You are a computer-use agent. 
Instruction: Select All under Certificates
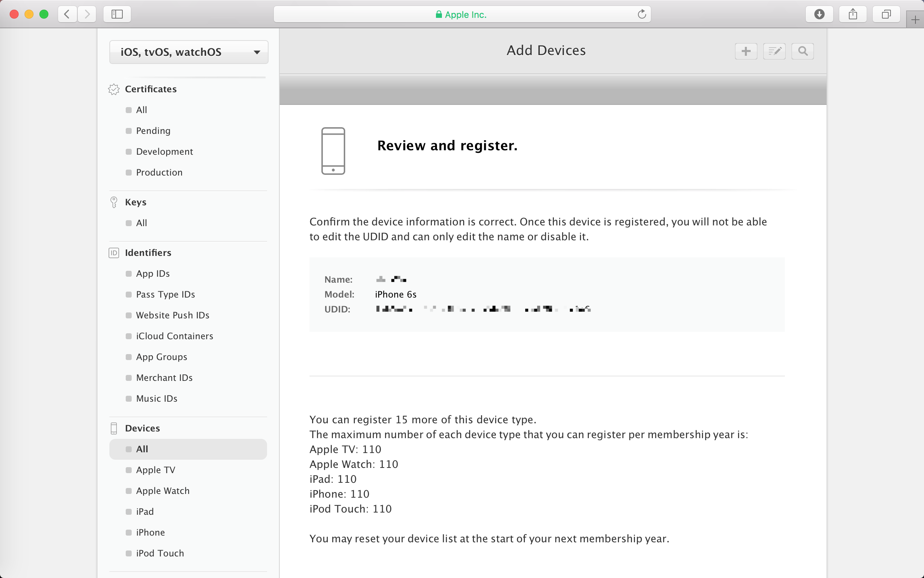(x=141, y=110)
